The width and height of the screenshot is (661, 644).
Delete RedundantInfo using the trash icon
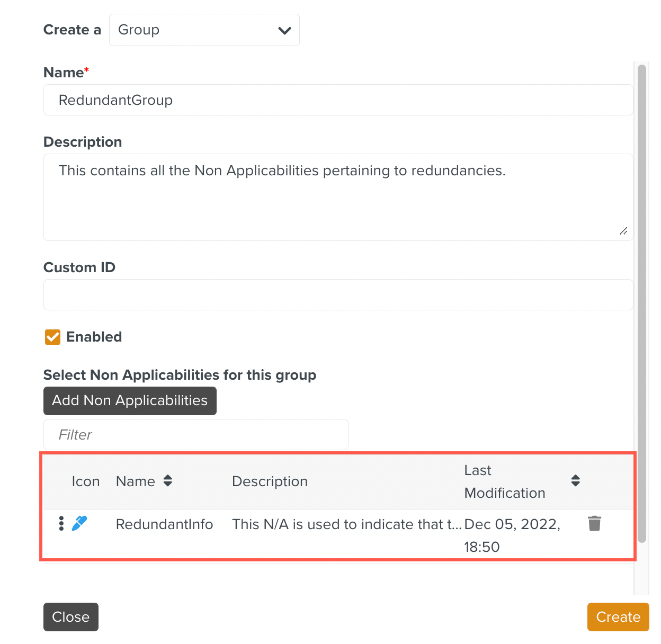(594, 523)
